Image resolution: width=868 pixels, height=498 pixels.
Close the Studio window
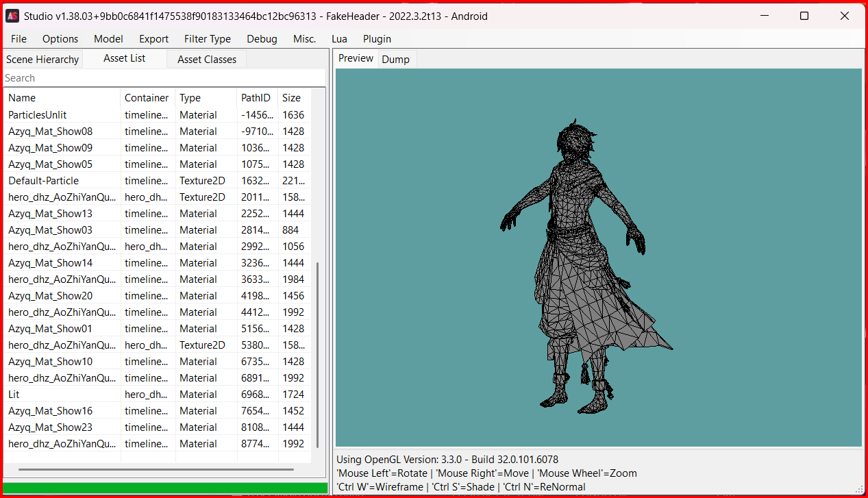845,16
